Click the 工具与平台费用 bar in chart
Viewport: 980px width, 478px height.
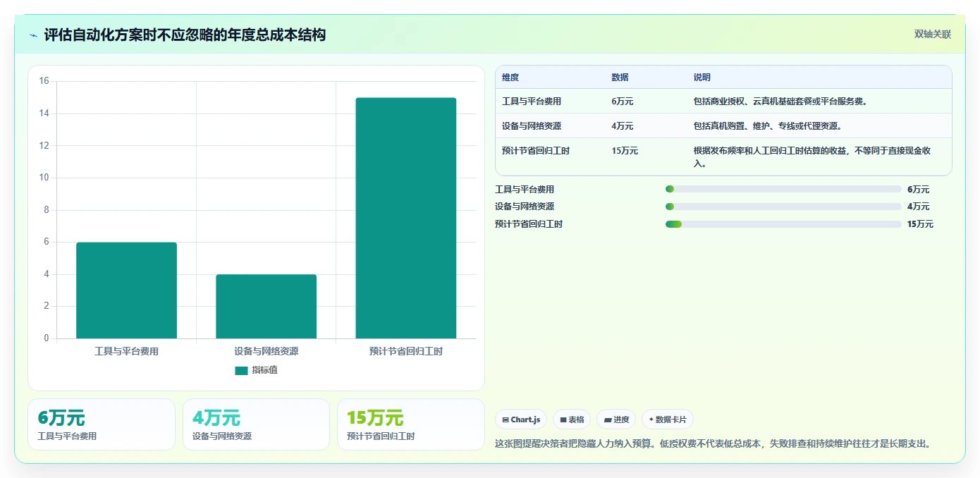(126, 290)
